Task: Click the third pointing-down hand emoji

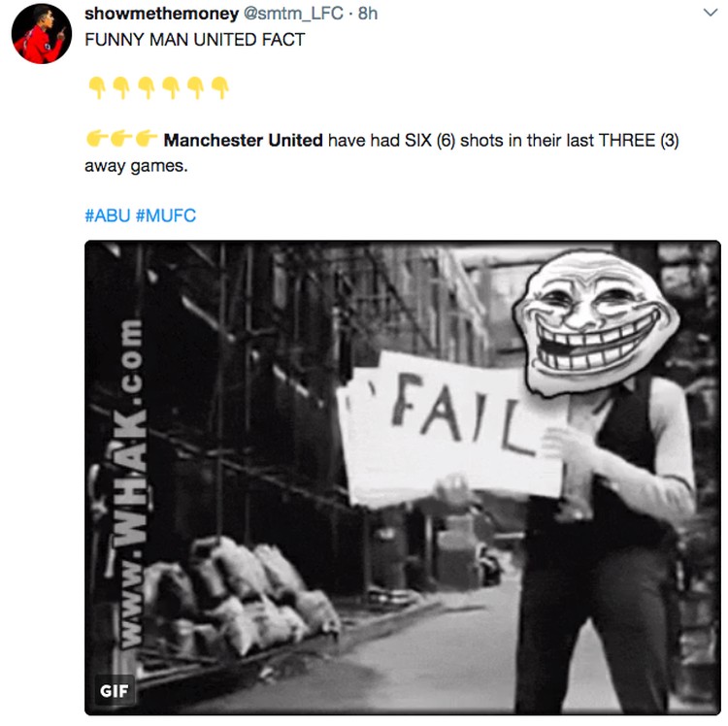Action: 147,87
